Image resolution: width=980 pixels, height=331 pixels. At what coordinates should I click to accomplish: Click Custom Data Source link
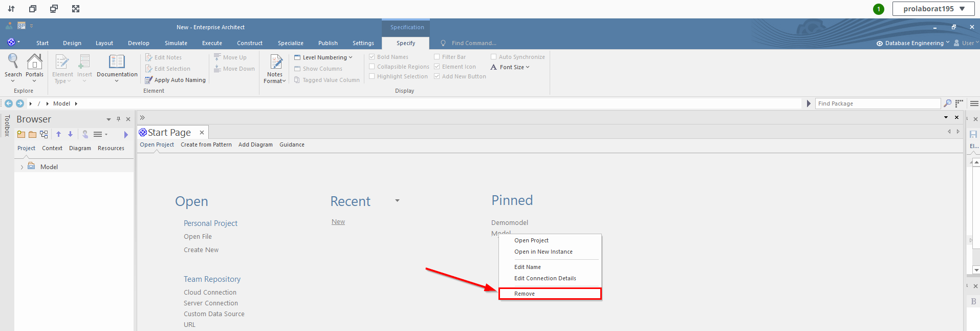[214, 314]
